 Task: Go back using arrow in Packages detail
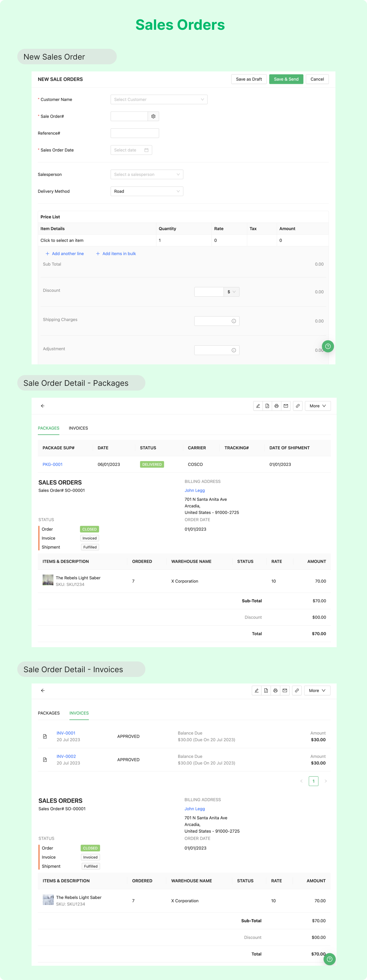(x=43, y=406)
